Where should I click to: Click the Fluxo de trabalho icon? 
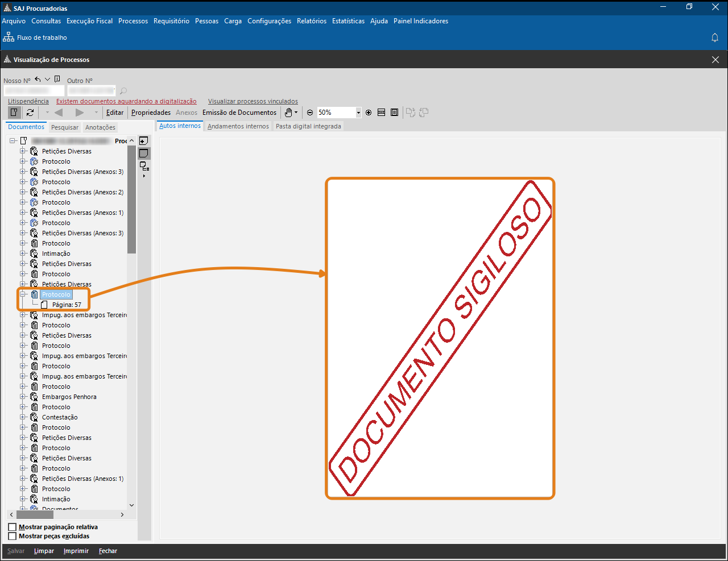[9, 38]
